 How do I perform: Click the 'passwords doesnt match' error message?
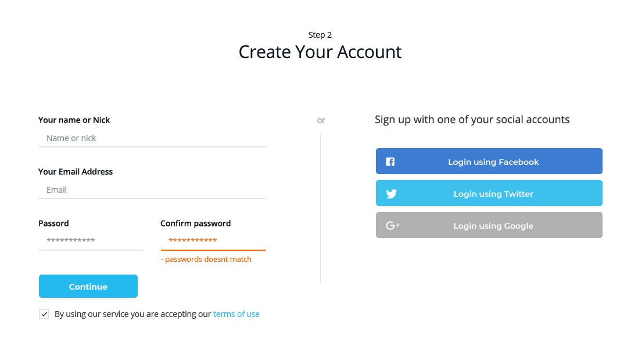coord(206,260)
